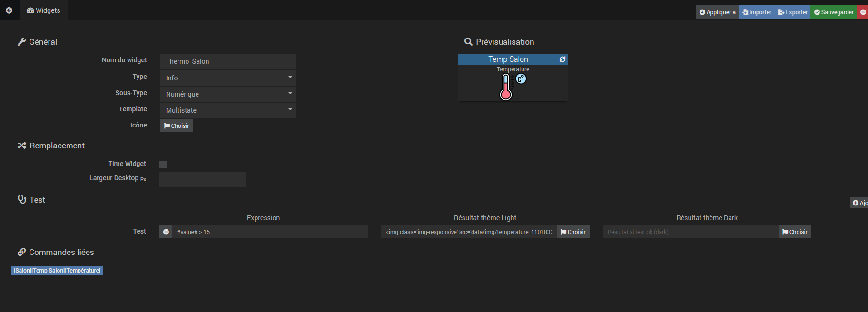Click the Température label in preview

tap(513, 69)
